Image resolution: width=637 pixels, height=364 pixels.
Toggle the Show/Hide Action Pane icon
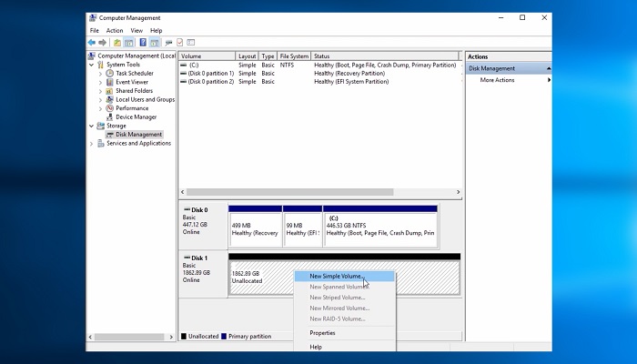155,42
